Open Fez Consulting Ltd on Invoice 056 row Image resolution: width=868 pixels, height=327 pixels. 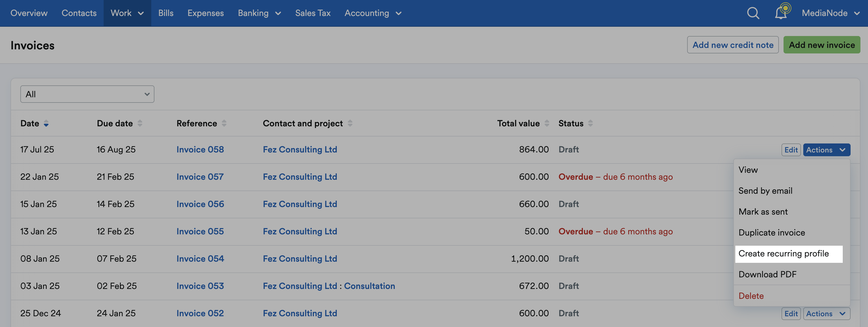tap(300, 204)
